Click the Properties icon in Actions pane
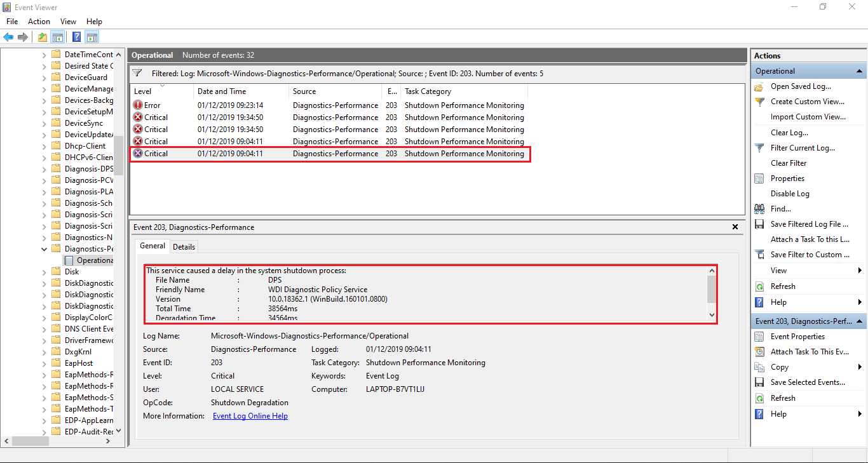This screenshot has height=463, width=868. (x=759, y=178)
